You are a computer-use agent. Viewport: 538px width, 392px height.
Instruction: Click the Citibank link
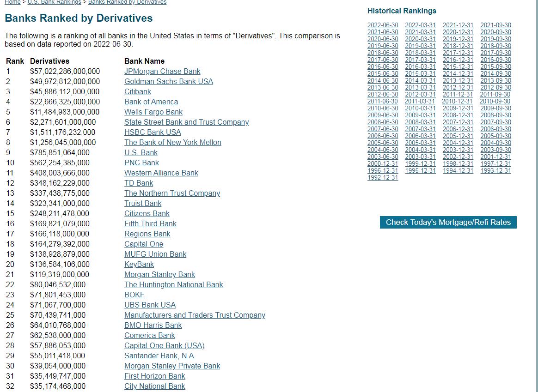138,91
